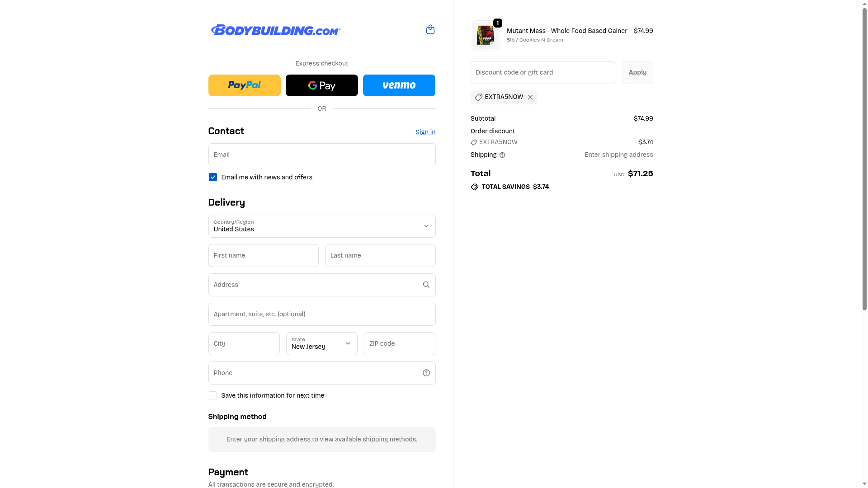This screenshot has height=488, width=868.
Task: Pay with PayPal express checkout
Action: 245,85
